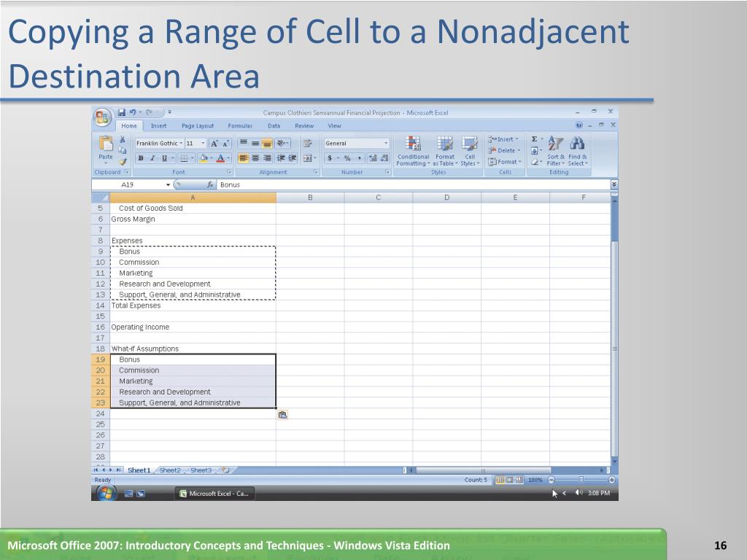This screenshot has width=747, height=560.
Task: Cut the selection with the scissors icon
Action: click(x=123, y=139)
